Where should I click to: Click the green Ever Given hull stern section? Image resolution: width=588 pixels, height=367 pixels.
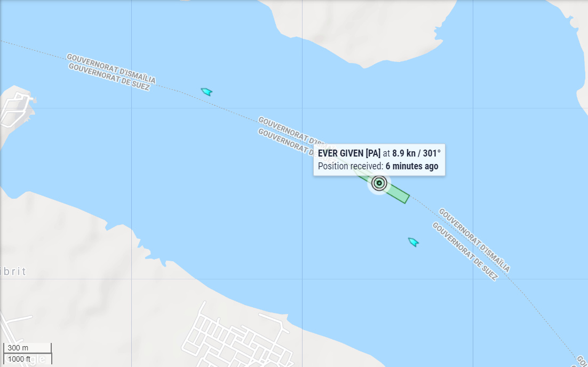[x=398, y=193]
